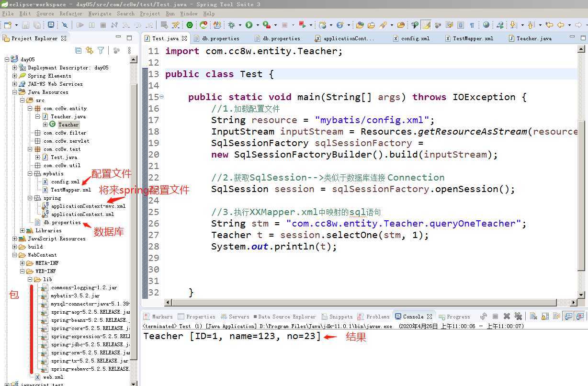Close the Test.java editor tab
This screenshot has width=588, height=386.
(x=185, y=38)
